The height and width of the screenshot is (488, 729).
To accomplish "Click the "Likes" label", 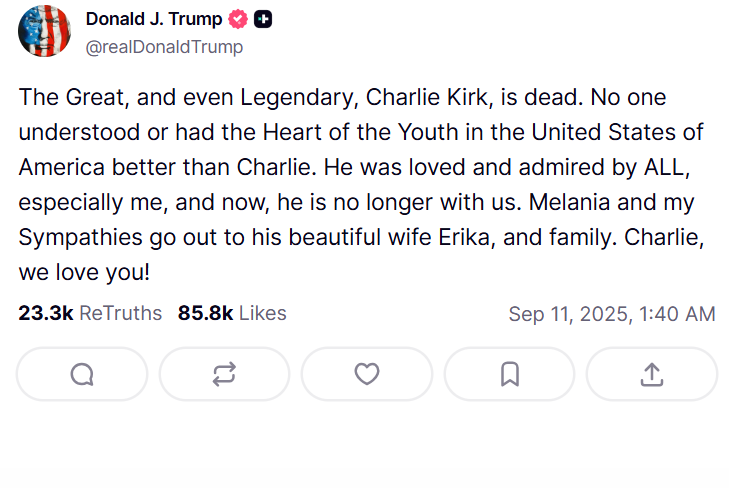I will (x=263, y=313).
